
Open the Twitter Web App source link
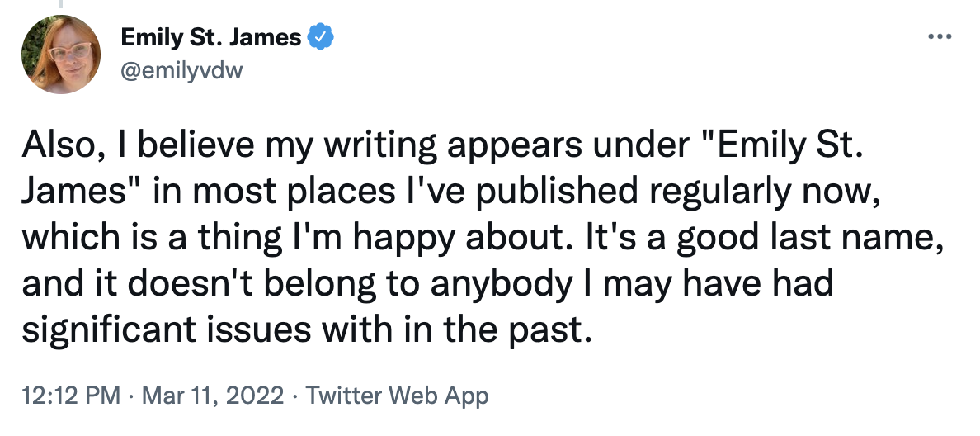[x=397, y=396]
